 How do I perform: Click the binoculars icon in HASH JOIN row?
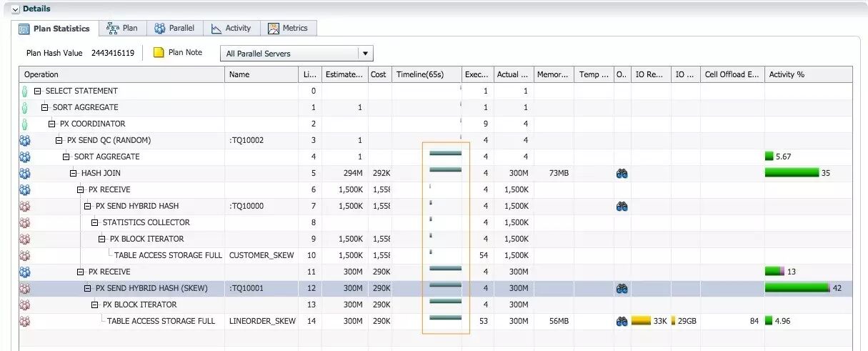(x=622, y=173)
